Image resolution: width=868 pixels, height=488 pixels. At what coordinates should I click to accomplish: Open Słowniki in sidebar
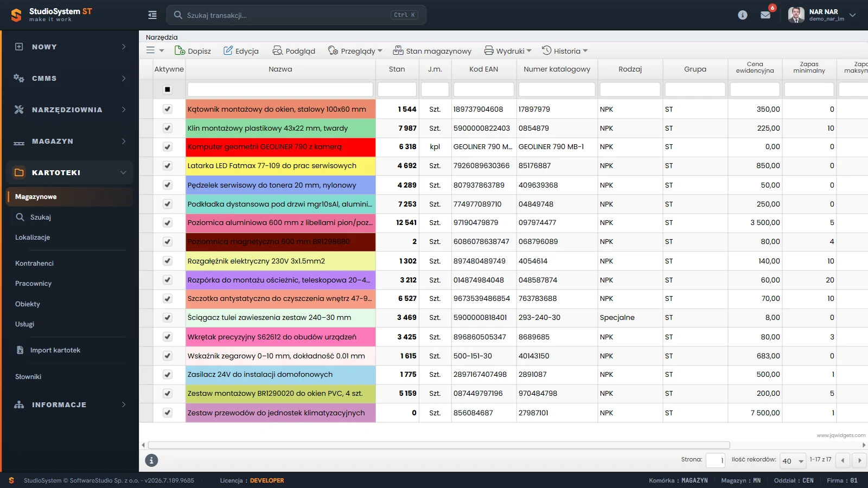click(x=28, y=376)
